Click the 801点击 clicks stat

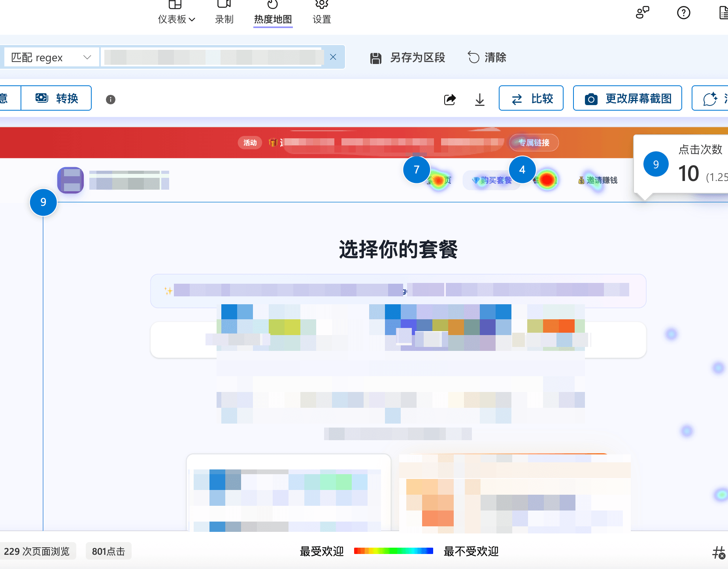108,551
